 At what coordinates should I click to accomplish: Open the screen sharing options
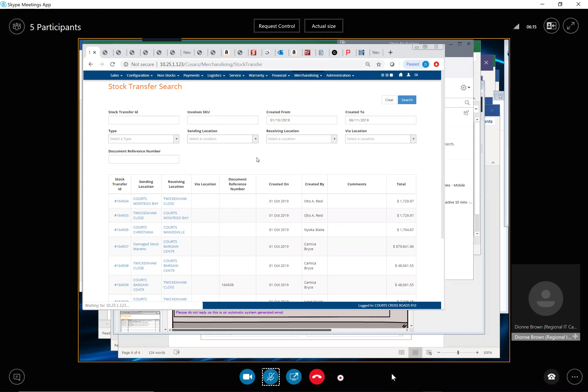294,377
